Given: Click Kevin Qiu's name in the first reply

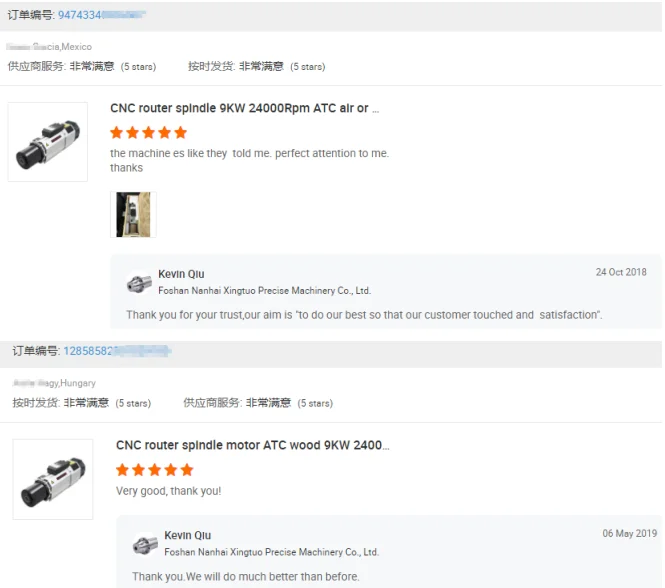Looking at the screenshot, I should 181,274.
